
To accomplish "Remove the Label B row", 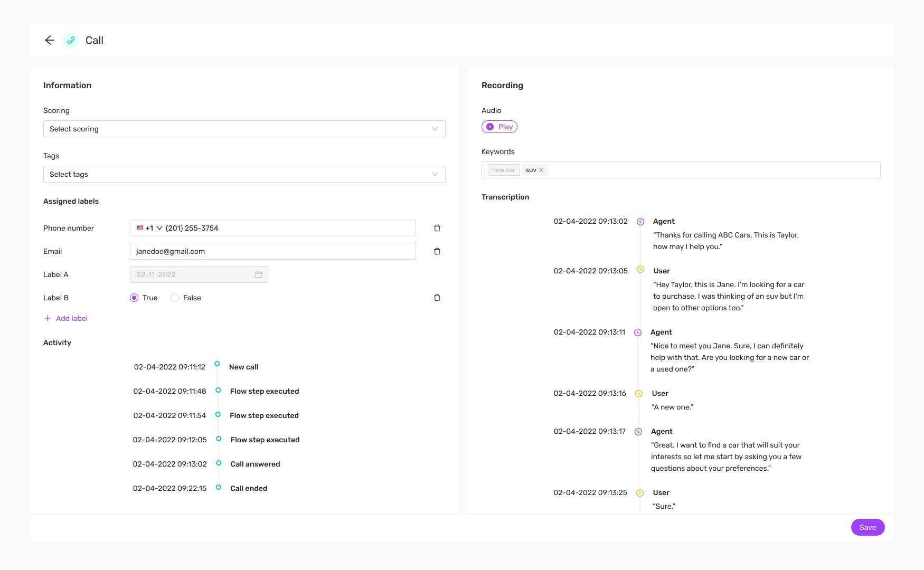I will [x=437, y=298].
